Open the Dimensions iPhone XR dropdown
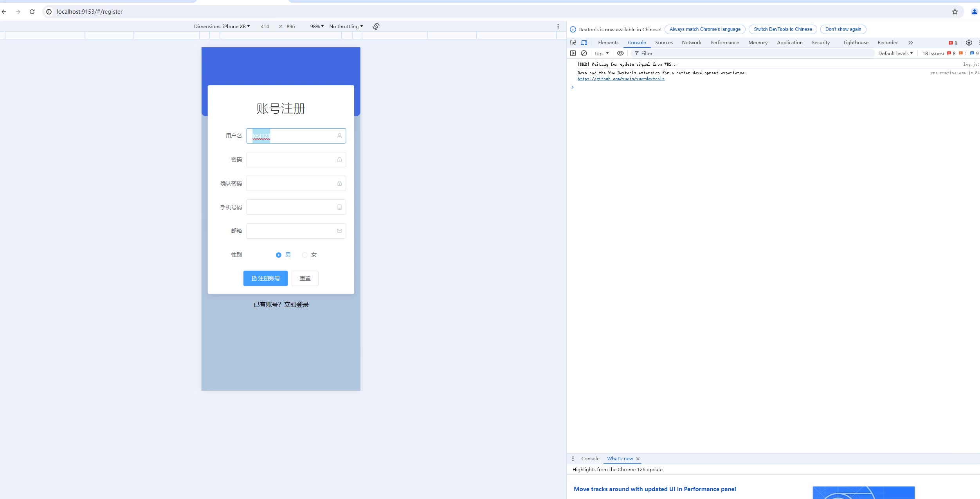 click(x=222, y=26)
